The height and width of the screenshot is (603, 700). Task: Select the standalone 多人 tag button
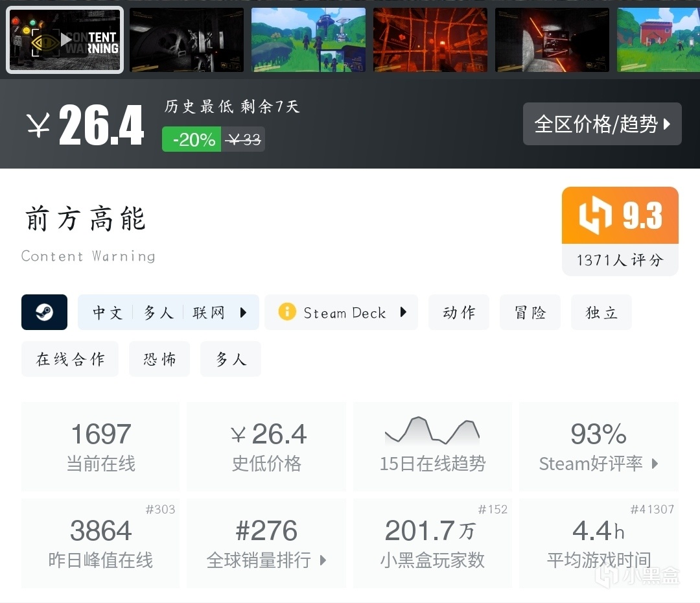231,359
